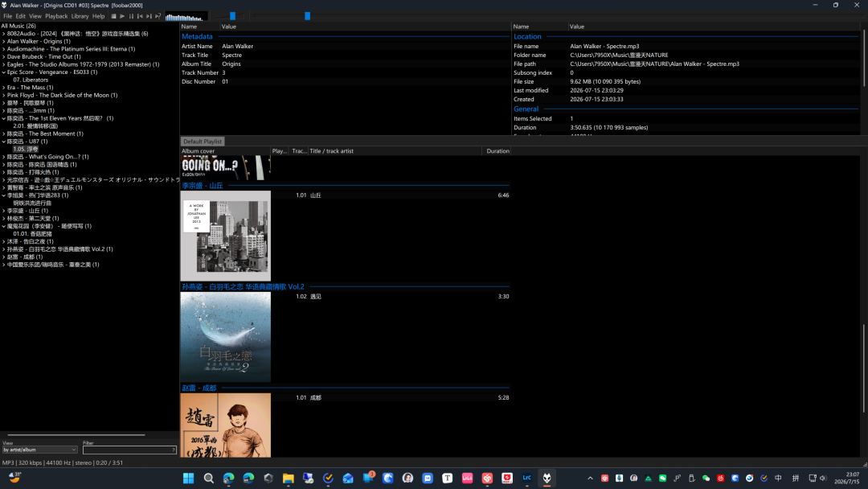
Task: Select the 1.01 山丘 playlist row
Action: (x=391, y=195)
